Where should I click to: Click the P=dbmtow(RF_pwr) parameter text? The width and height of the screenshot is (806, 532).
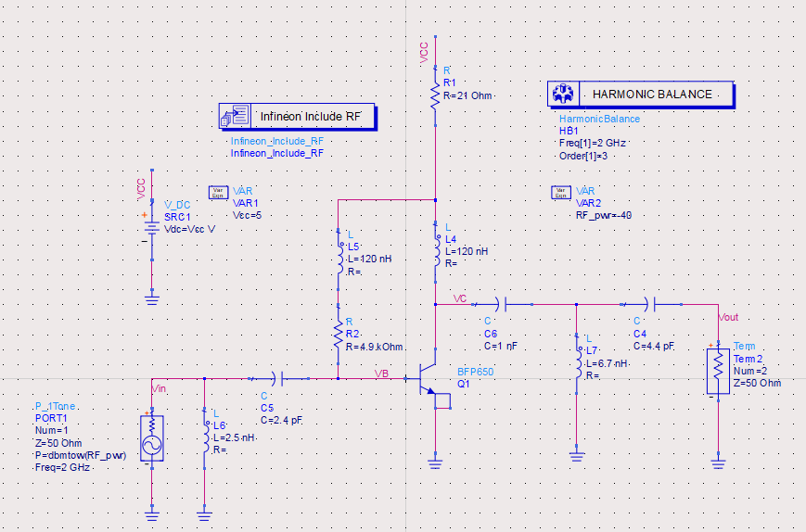point(80,455)
